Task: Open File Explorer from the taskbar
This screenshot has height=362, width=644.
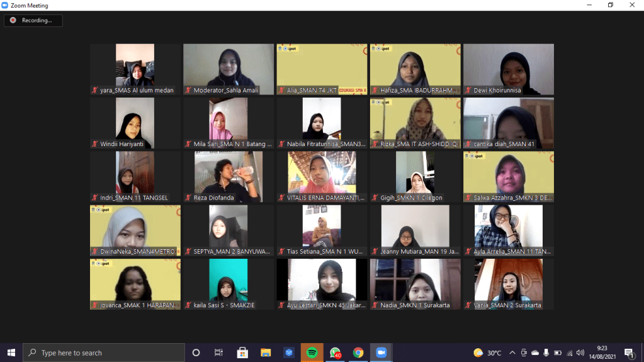Action: tap(266, 353)
